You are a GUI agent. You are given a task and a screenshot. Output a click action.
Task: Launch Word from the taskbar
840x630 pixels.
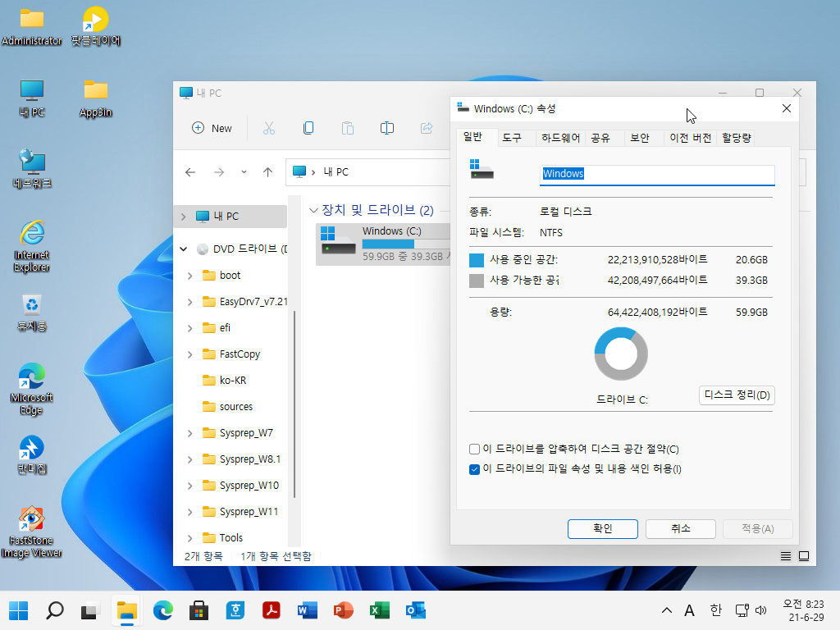pos(307,610)
